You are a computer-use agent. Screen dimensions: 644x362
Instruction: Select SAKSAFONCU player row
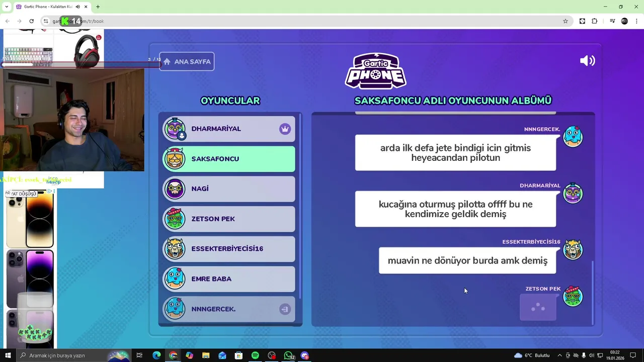pyautogui.click(x=229, y=159)
